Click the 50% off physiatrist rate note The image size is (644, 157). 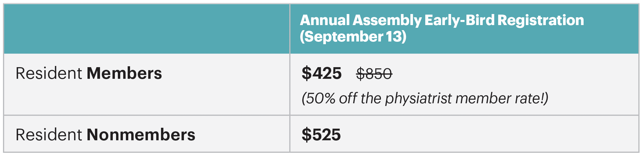(x=425, y=98)
